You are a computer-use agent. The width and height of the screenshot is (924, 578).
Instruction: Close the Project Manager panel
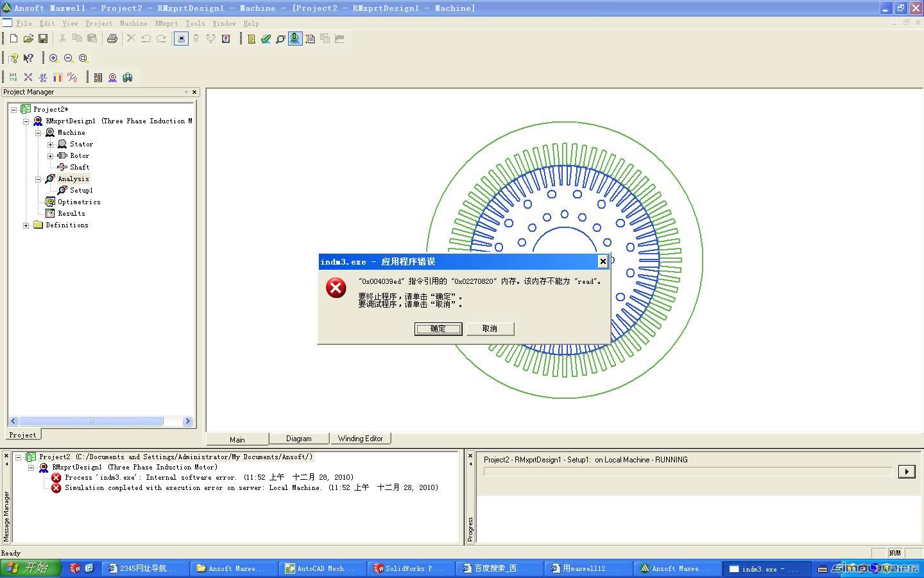point(194,92)
